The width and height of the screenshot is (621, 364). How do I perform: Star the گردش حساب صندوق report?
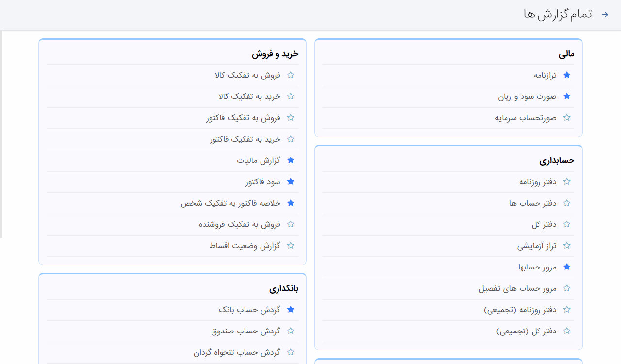[x=291, y=331]
